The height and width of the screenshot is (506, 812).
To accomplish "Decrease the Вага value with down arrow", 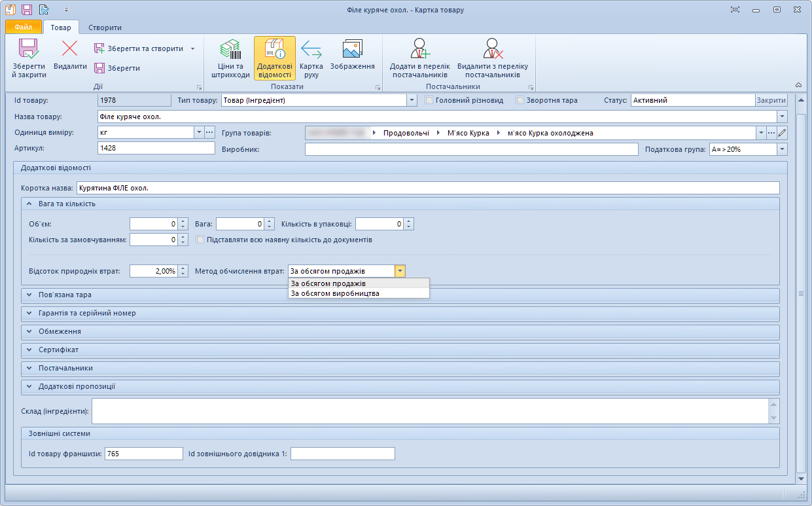I will [270, 227].
